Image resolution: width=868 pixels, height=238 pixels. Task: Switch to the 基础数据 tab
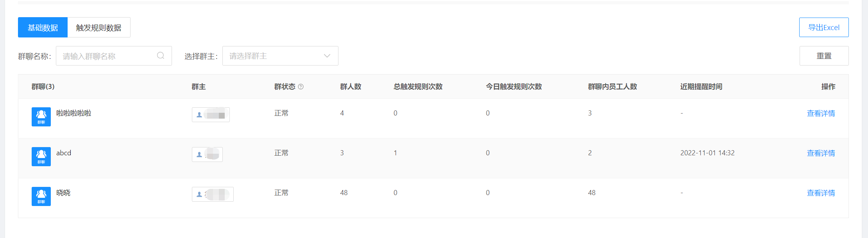(43, 27)
